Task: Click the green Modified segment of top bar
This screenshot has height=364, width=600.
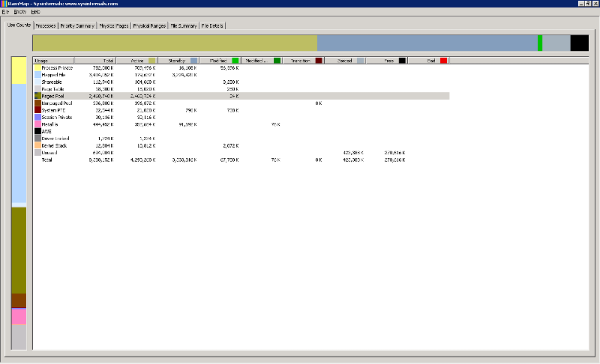Action: (540, 43)
